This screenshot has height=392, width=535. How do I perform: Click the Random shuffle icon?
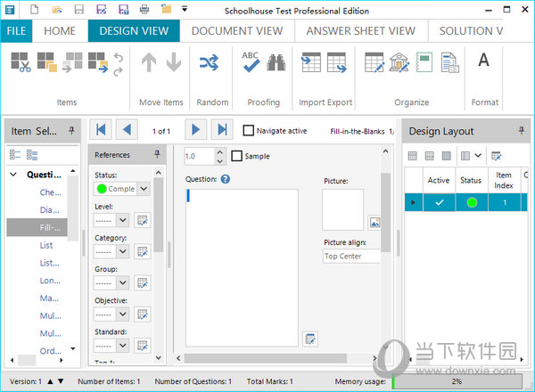point(210,62)
